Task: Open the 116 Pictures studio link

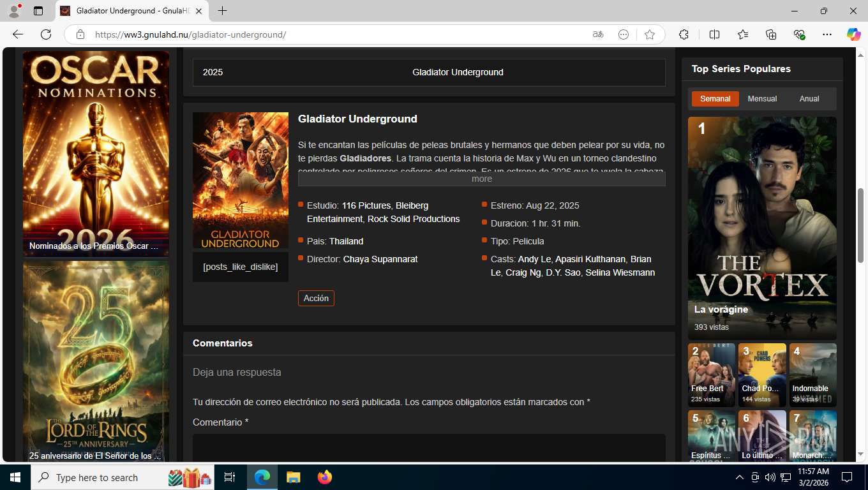Action: point(366,205)
